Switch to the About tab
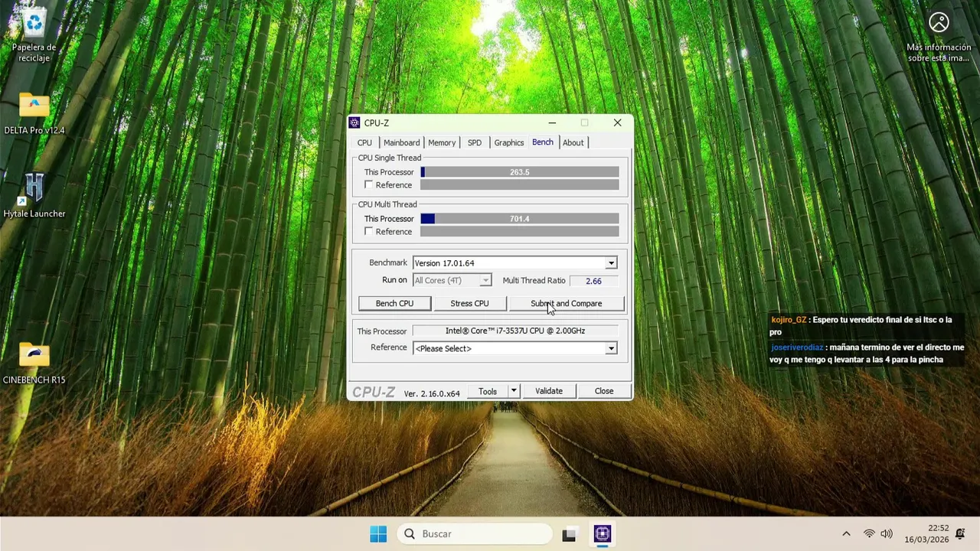 click(x=573, y=142)
